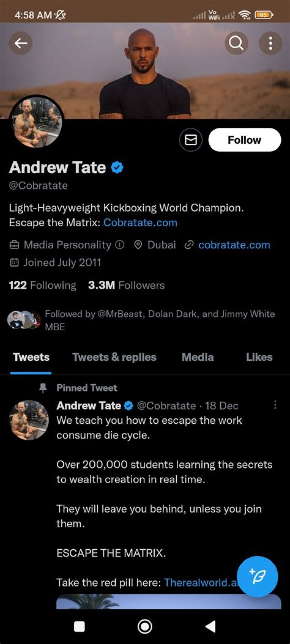Open the three-dot profile options menu
This screenshot has width=290, height=644.
[270, 43]
